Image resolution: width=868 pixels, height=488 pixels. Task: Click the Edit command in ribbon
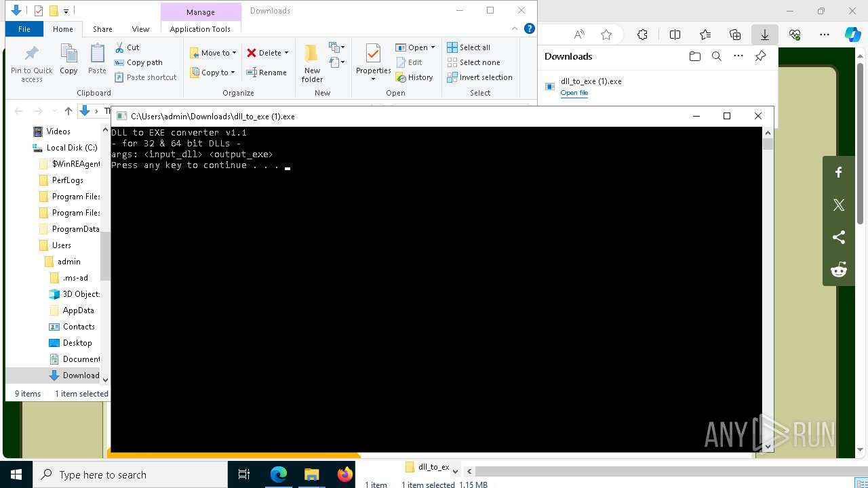(x=409, y=62)
